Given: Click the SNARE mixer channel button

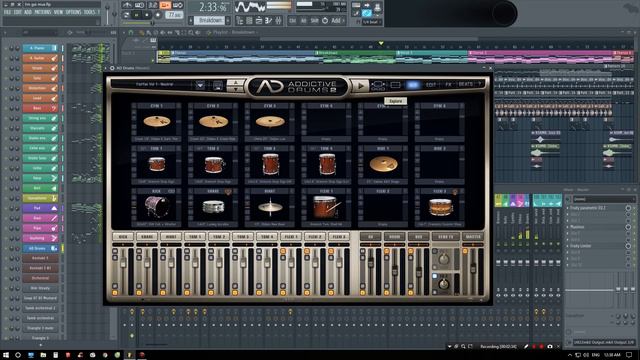Looking at the screenshot, I should [x=147, y=236].
